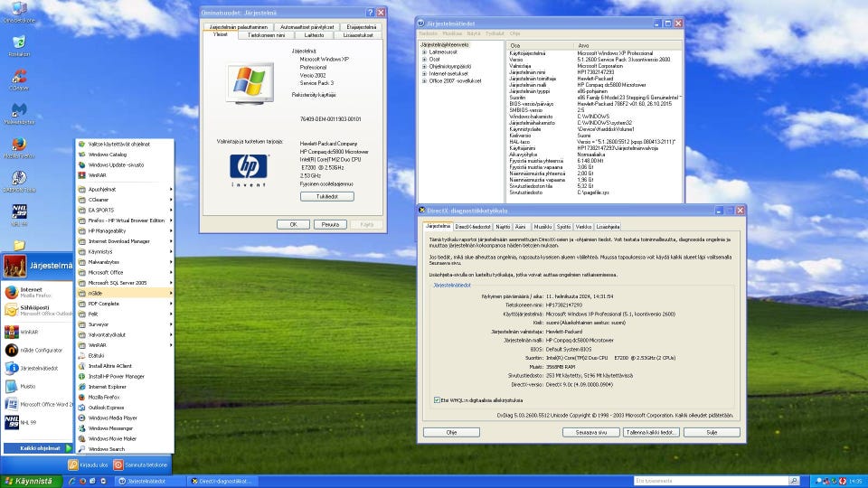Select Windows Media Player in programs list
This screenshot has height=488, width=868.
(x=112, y=418)
